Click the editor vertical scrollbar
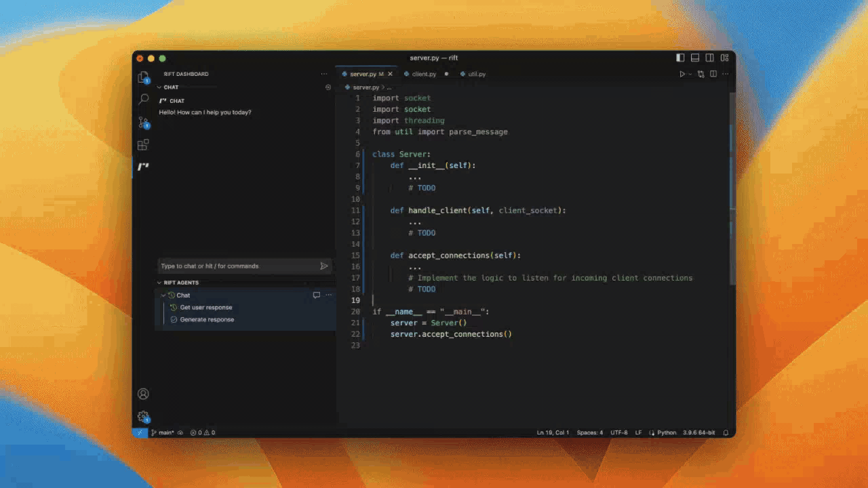This screenshot has width=868, height=488. [732, 190]
